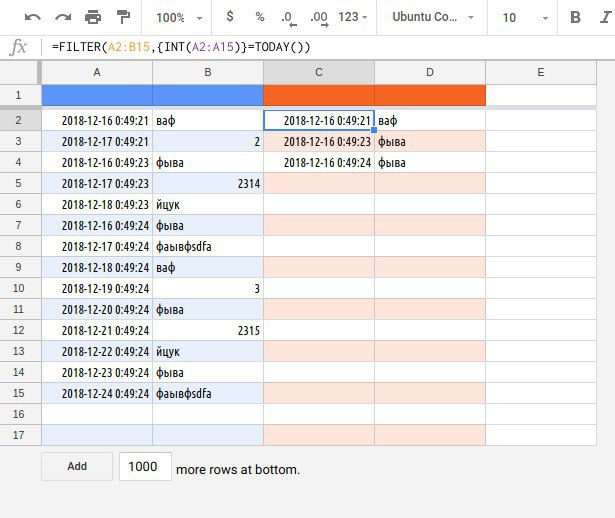Select column A header

tap(97, 73)
